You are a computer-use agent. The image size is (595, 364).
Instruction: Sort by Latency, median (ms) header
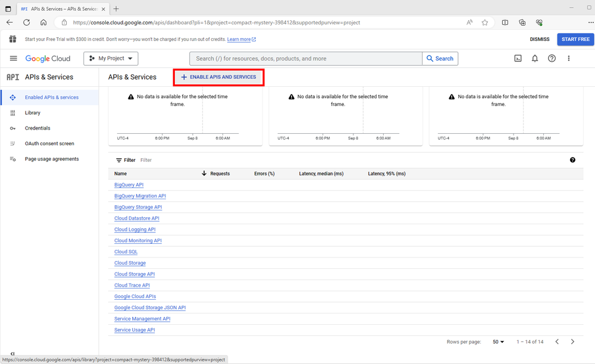pyautogui.click(x=321, y=174)
